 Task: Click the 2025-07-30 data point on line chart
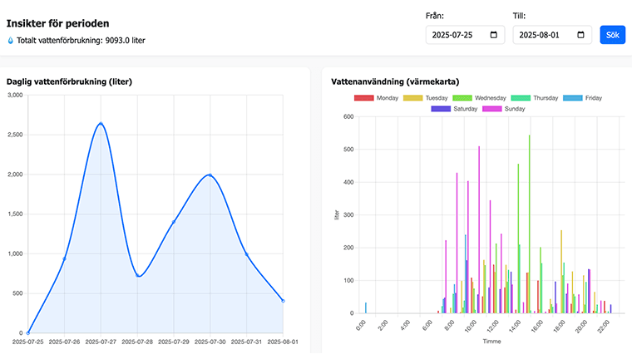[x=210, y=175]
